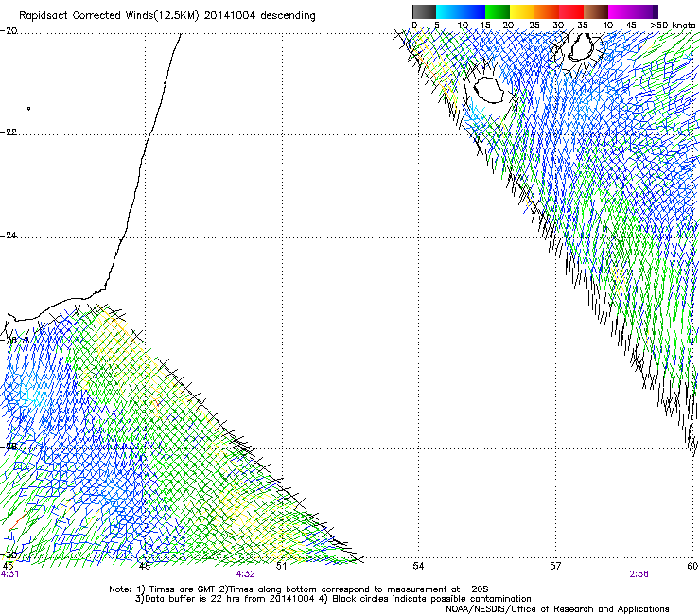Click the longitude label 51
This screenshot has height=615, width=700.
point(281,566)
